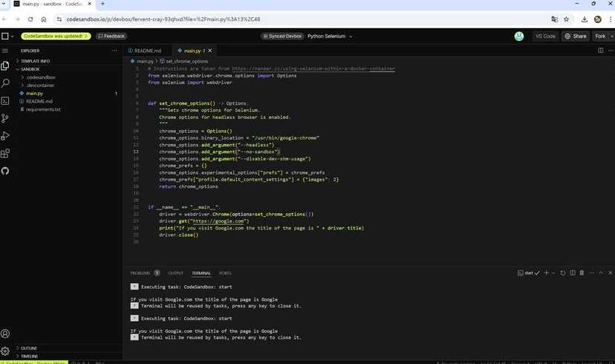The image size is (615, 364).
Task: Open the Extensions view
Action: click(x=5, y=153)
